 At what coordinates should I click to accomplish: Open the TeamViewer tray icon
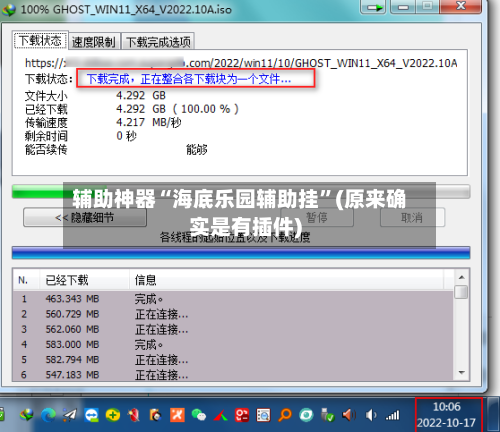click(91, 415)
